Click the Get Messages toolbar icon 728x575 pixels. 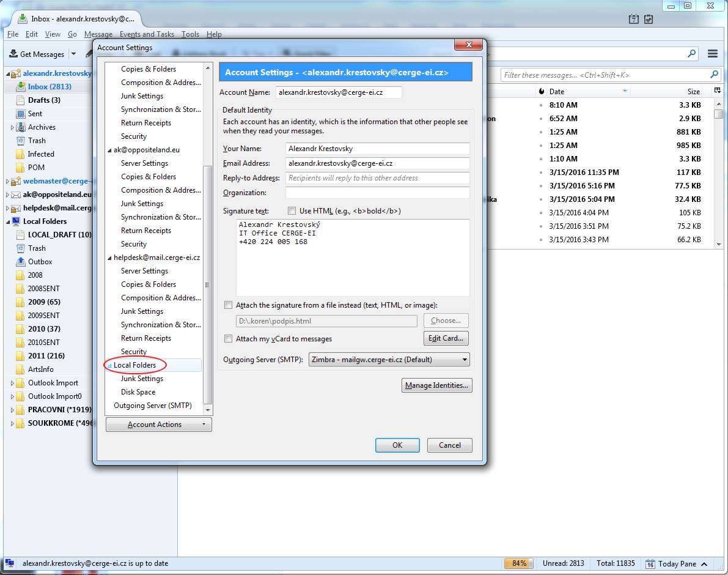13,54
